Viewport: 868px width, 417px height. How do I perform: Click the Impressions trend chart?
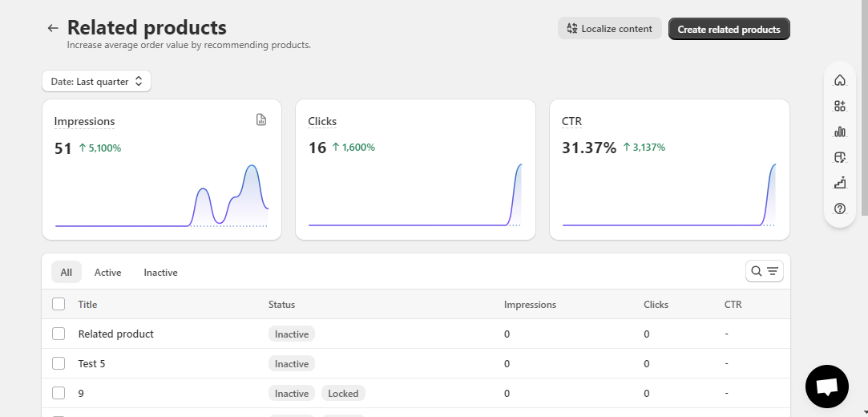tap(162, 196)
